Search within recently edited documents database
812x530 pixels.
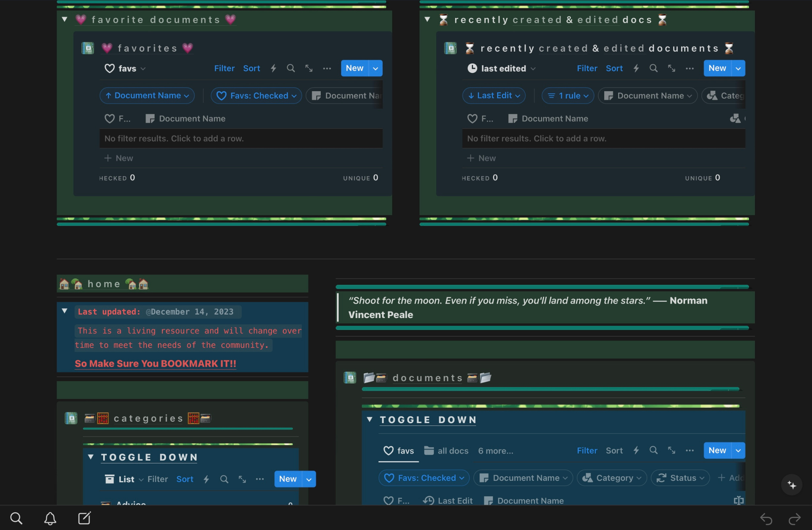pos(653,68)
